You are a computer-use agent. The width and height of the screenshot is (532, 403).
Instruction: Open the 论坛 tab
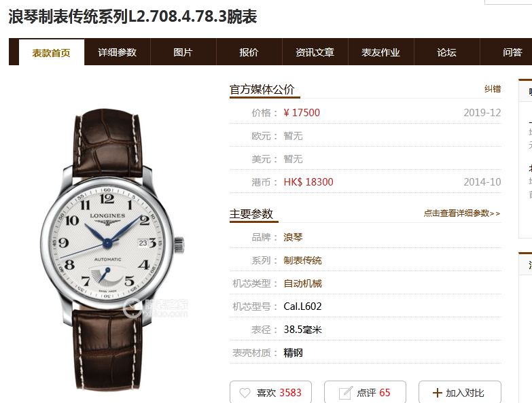446,52
